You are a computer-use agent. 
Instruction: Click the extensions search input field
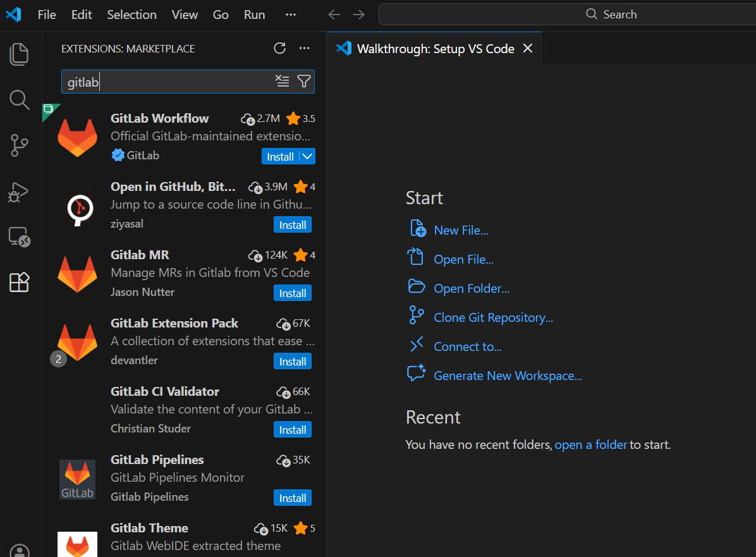(168, 82)
